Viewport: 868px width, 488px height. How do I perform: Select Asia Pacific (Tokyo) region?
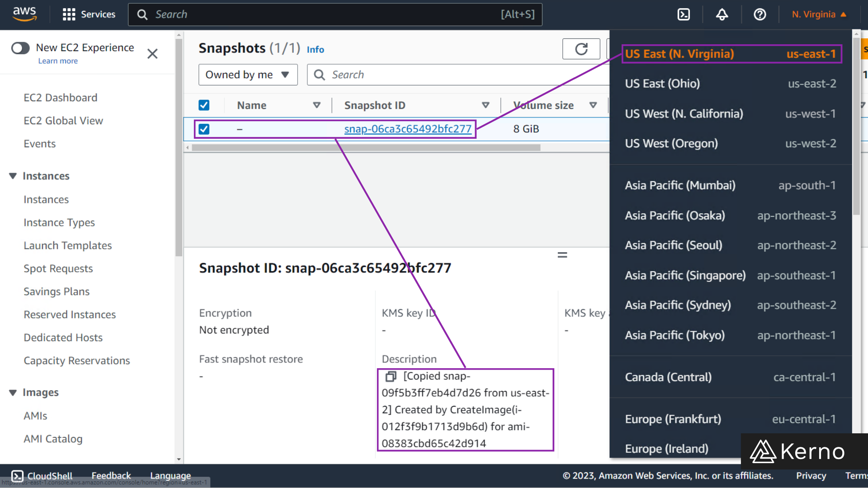pyautogui.click(x=731, y=335)
